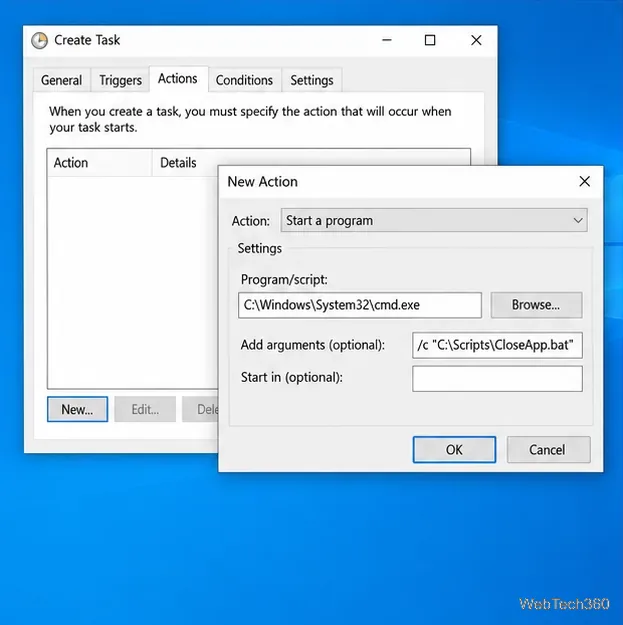
Task: Click the Action column header
Action: click(x=100, y=163)
